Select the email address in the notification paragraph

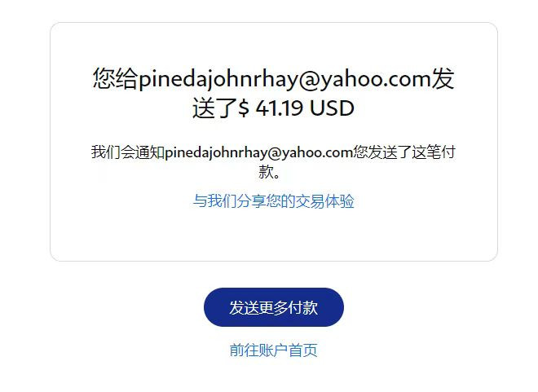pyautogui.click(x=259, y=152)
